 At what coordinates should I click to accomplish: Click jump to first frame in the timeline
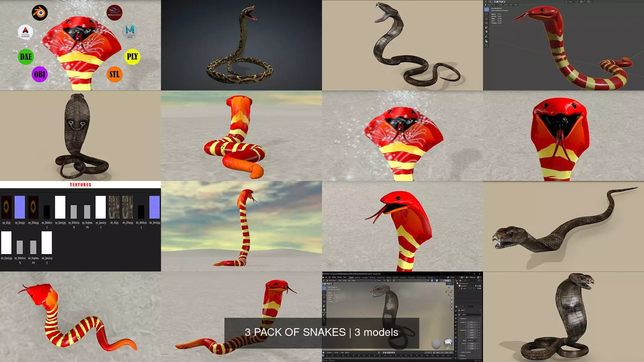[384, 353]
